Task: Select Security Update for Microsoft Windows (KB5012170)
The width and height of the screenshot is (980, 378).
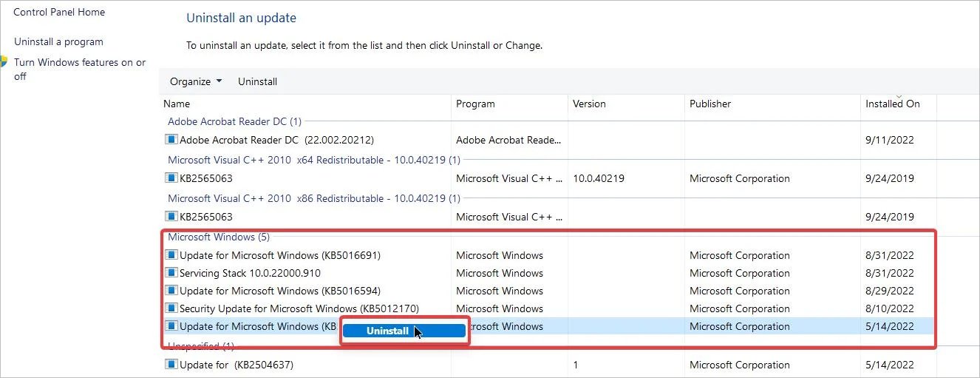Action: pos(299,308)
